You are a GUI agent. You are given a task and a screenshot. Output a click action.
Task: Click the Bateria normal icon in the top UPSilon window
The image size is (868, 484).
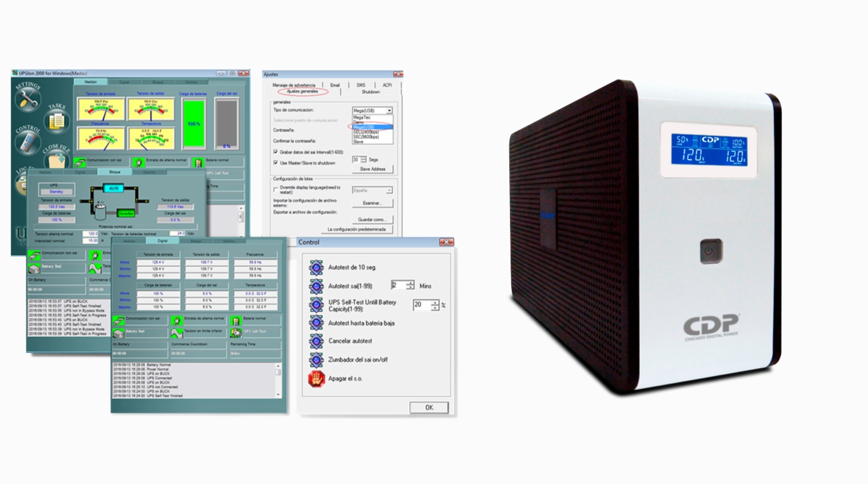(x=198, y=162)
